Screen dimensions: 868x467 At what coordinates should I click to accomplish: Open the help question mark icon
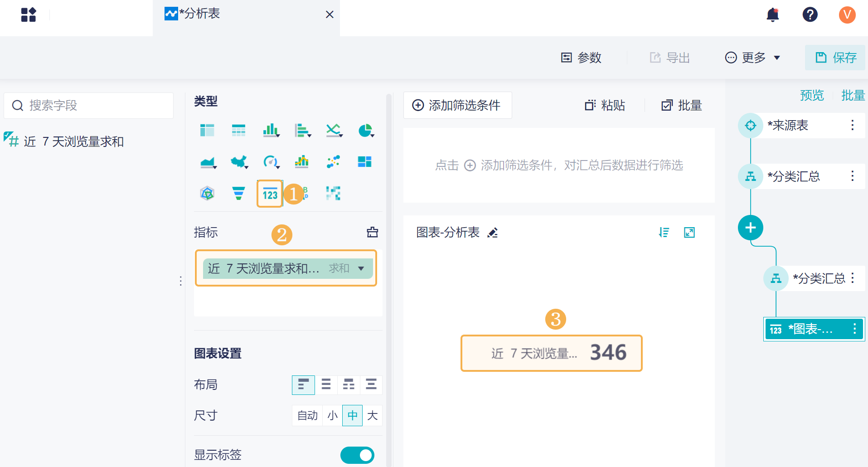pos(810,15)
